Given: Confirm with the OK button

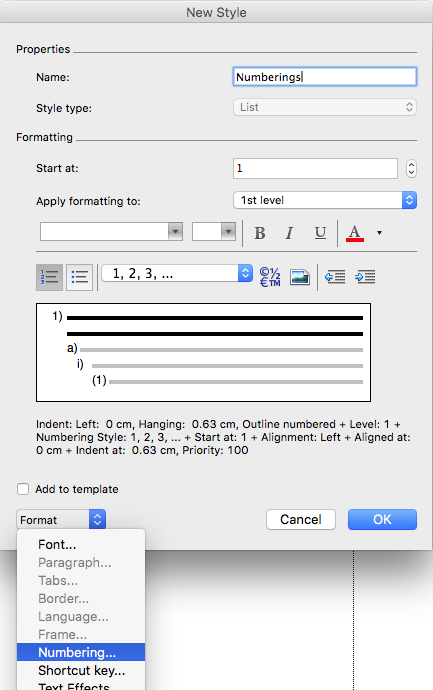Looking at the screenshot, I should tap(382, 520).
